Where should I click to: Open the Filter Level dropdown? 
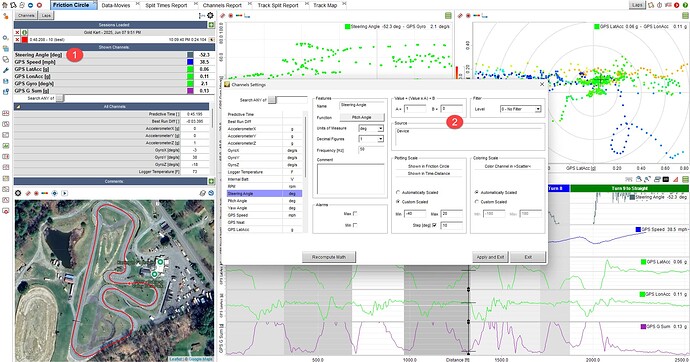pyautogui.click(x=520, y=109)
